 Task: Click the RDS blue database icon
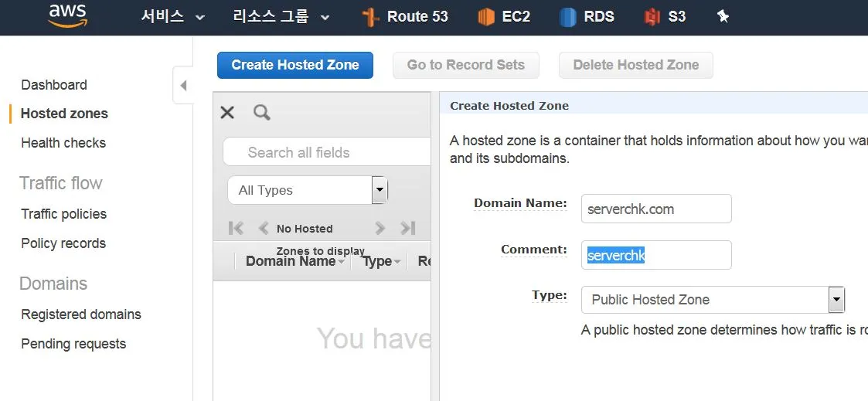pos(568,17)
